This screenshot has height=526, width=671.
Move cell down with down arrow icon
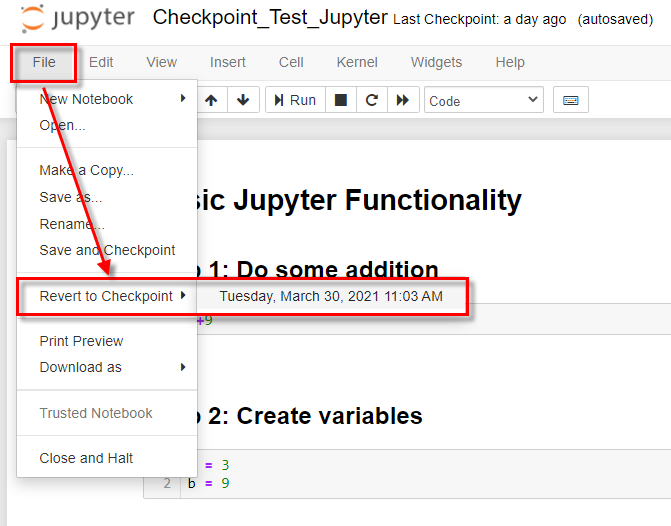(x=243, y=100)
